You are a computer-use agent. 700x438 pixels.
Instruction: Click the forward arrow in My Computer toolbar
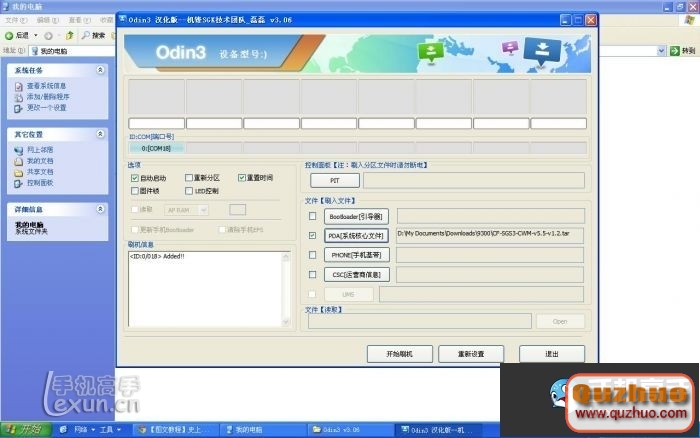pyautogui.click(x=48, y=36)
